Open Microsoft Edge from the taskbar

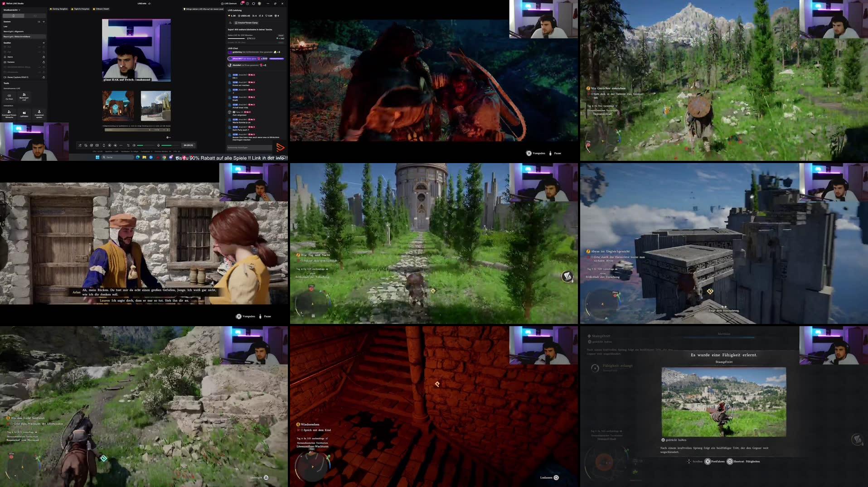(138, 157)
